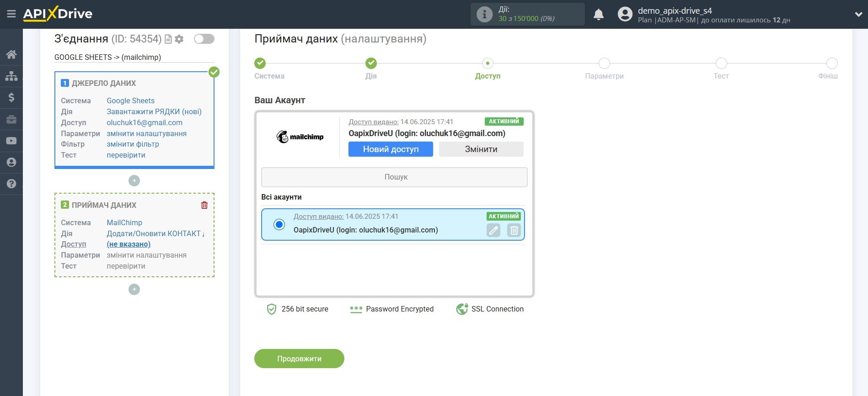Click the Змінити button
Image resolution: width=868 pixels, height=396 pixels.
click(x=481, y=149)
